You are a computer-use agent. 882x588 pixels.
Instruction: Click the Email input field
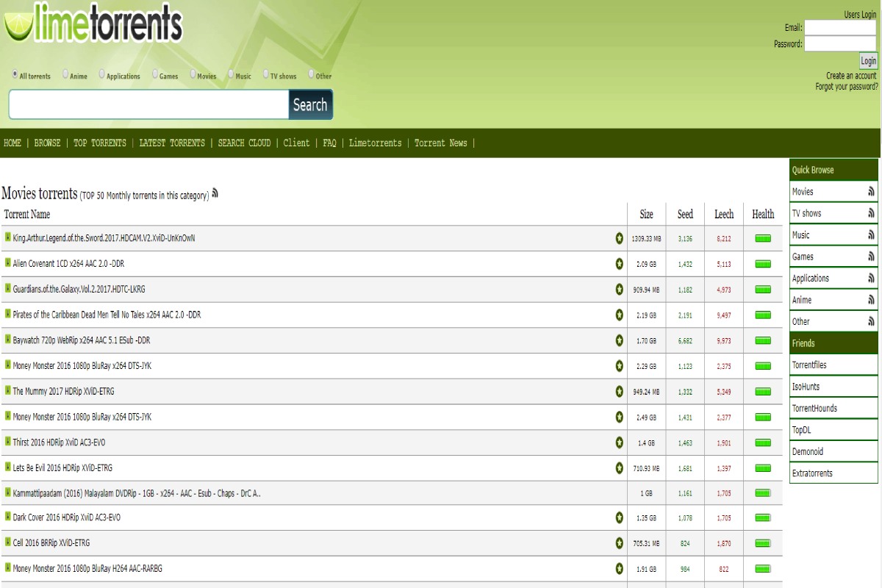pos(840,28)
